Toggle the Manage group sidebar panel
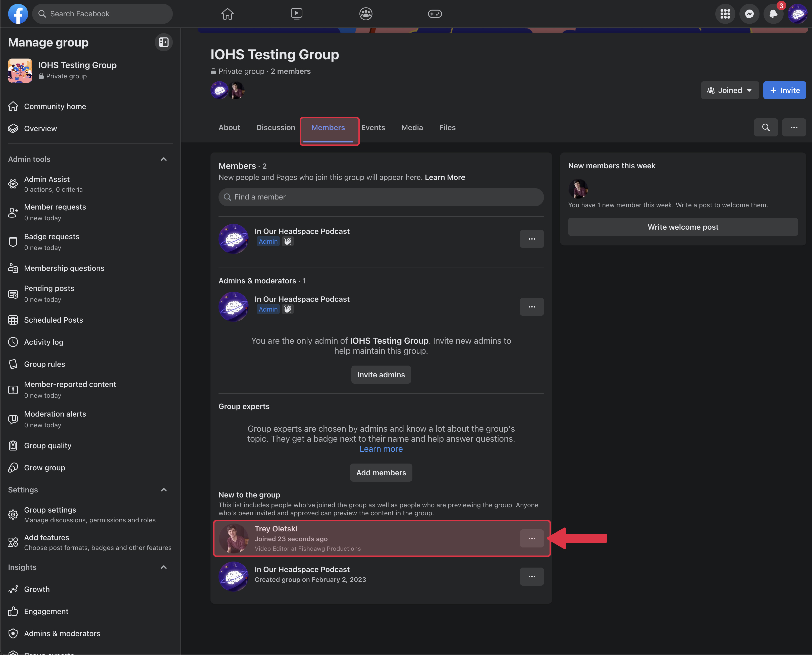The image size is (812, 655). [164, 42]
